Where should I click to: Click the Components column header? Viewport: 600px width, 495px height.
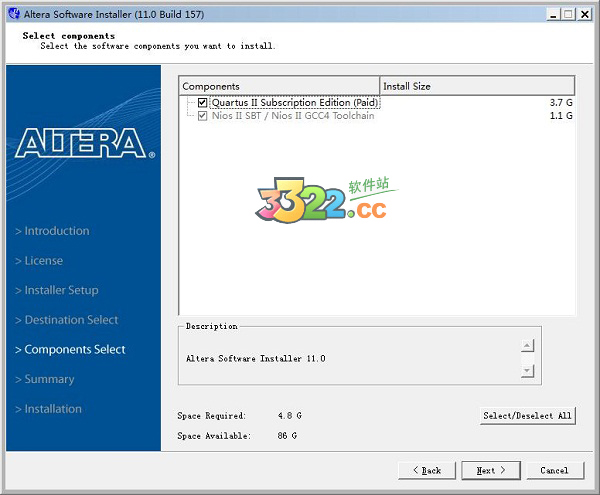click(x=279, y=86)
